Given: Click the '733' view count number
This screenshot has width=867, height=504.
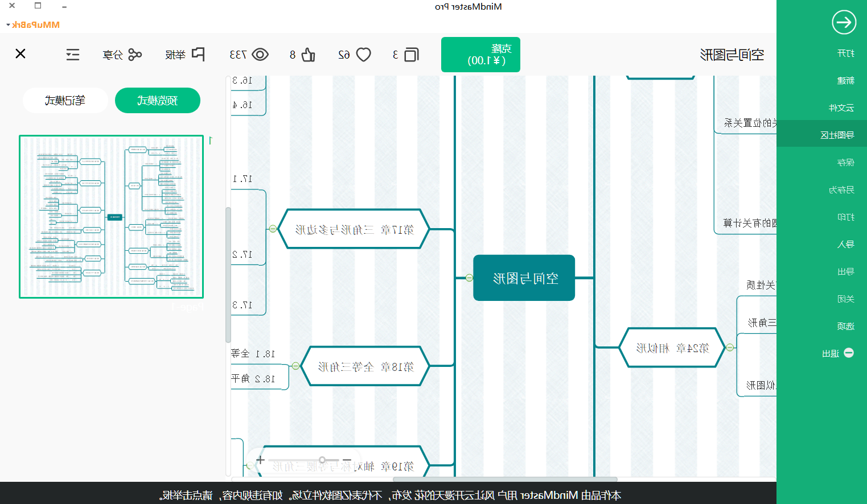Looking at the screenshot, I should [238, 55].
